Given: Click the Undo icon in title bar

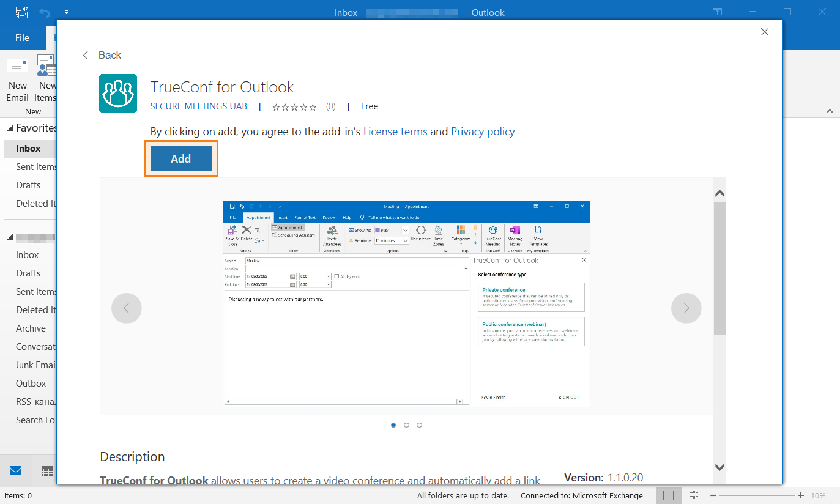Looking at the screenshot, I should pos(45,12).
